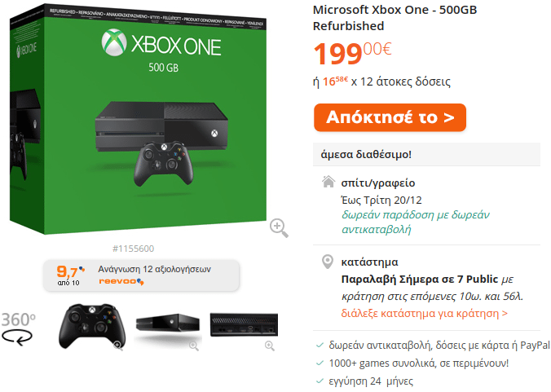This screenshot has width=551, height=392.
Task: Select the black controller thumbnail
Action: click(x=91, y=326)
